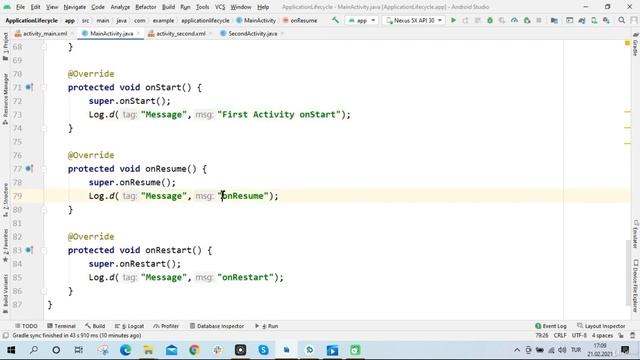This screenshot has width=640, height=360.
Task: Click the UTF-8 encoding status entry
Action: pos(579,336)
